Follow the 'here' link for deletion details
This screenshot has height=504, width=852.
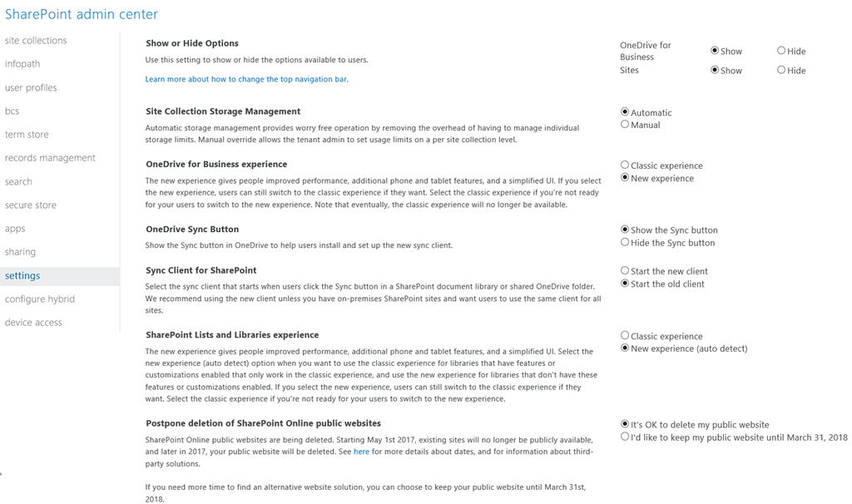361,452
